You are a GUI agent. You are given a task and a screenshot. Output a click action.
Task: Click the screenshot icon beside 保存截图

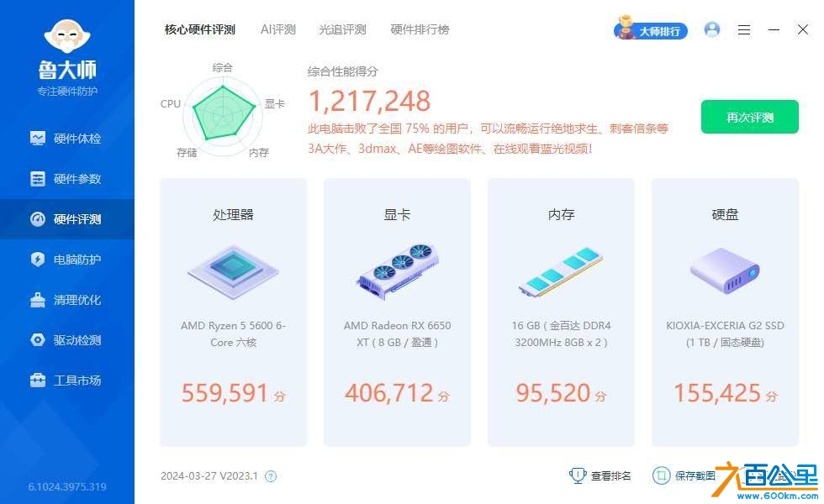[661, 475]
